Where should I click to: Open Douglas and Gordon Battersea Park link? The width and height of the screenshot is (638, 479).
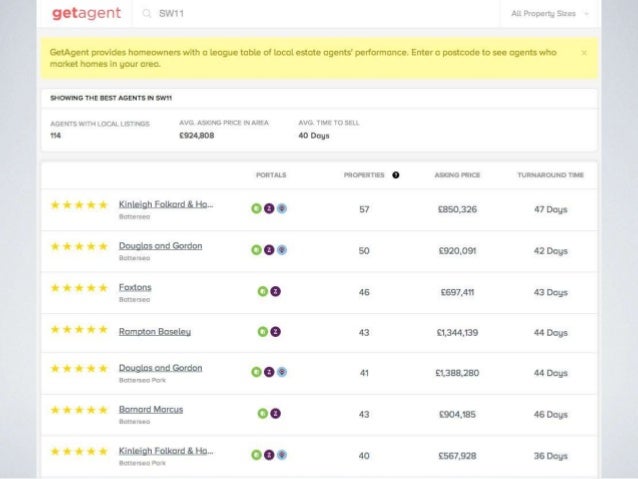click(160, 368)
